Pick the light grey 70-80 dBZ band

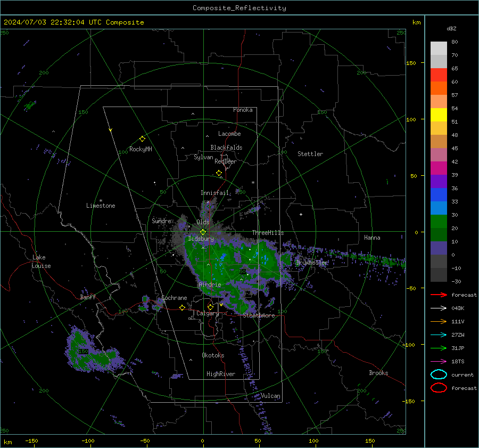click(x=439, y=48)
